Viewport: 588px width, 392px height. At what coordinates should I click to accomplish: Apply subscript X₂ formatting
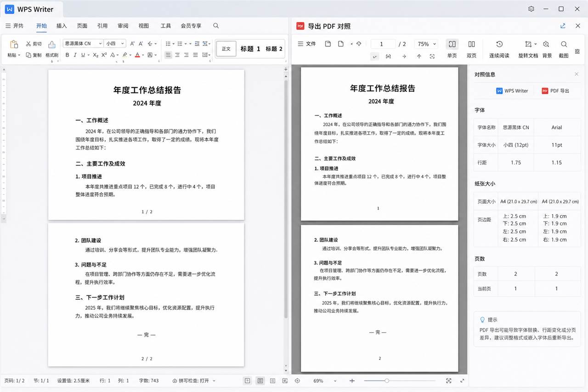pos(96,55)
